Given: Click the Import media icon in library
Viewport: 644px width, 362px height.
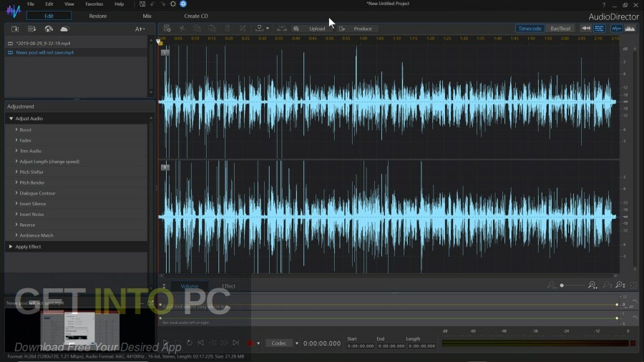Looking at the screenshot, I should pyautogui.click(x=15, y=29).
